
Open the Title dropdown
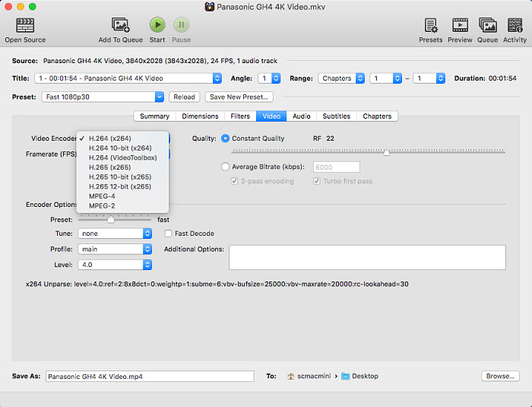tap(128, 78)
